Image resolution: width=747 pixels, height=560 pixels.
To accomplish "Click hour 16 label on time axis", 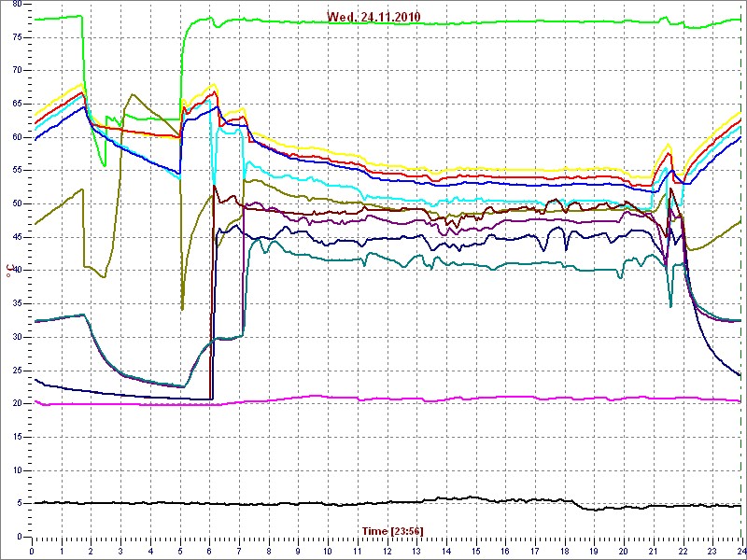I will pyautogui.click(x=505, y=551).
